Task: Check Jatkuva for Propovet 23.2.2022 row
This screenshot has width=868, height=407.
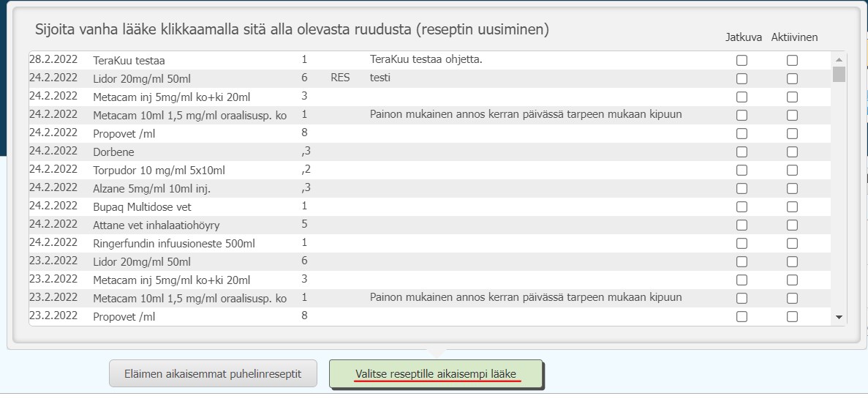Action: (741, 317)
